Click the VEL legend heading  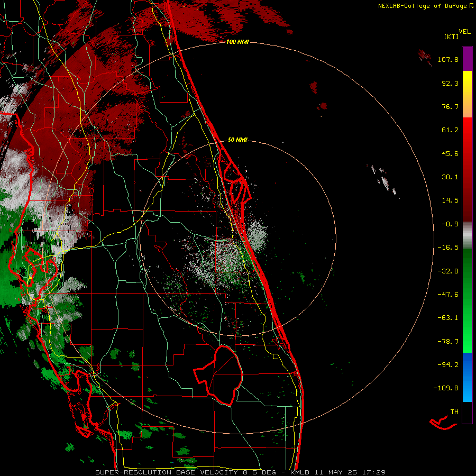tap(464, 32)
